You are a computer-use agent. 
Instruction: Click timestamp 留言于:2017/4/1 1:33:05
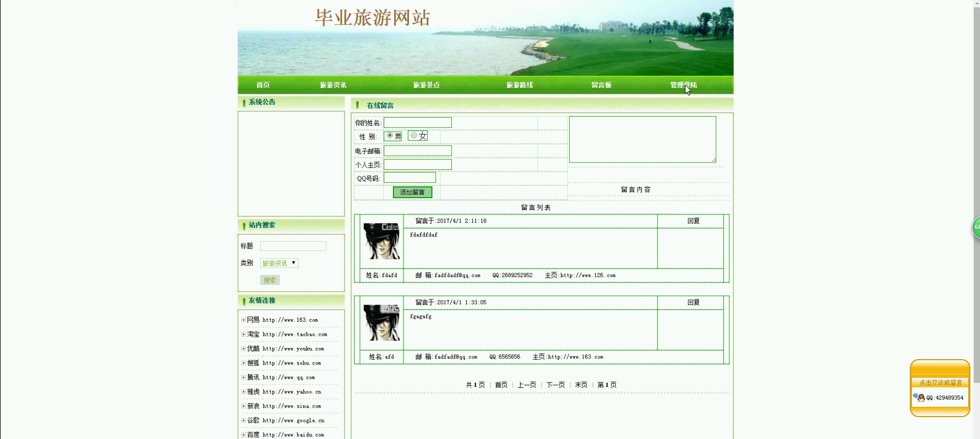(451, 303)
